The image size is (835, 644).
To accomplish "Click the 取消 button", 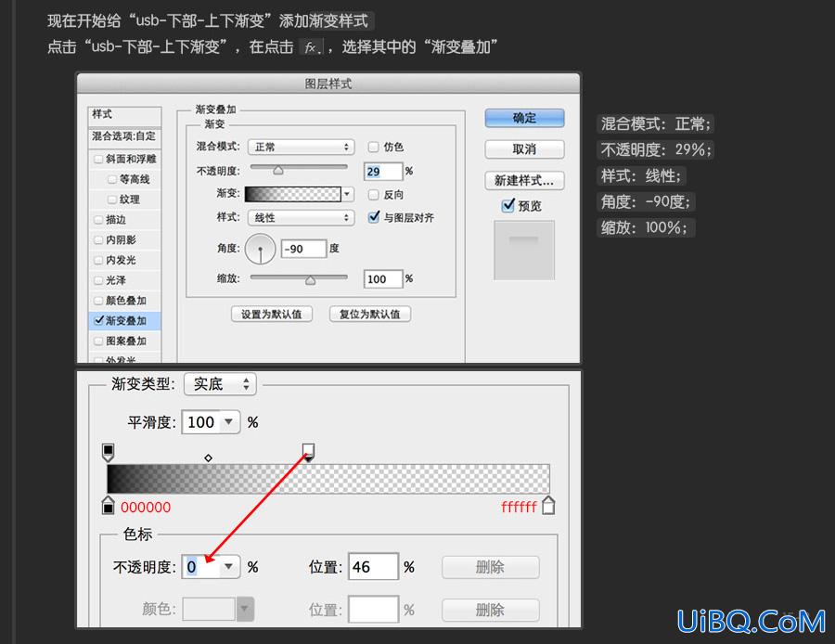I will 524,149.
